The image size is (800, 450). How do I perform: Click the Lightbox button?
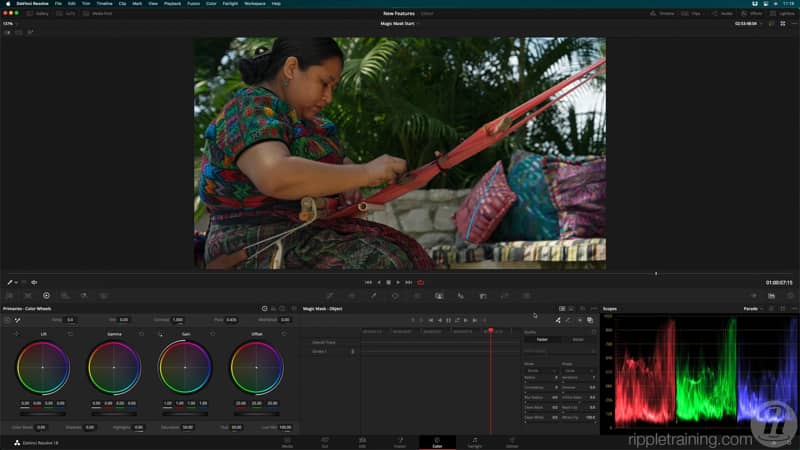[783, 13]
